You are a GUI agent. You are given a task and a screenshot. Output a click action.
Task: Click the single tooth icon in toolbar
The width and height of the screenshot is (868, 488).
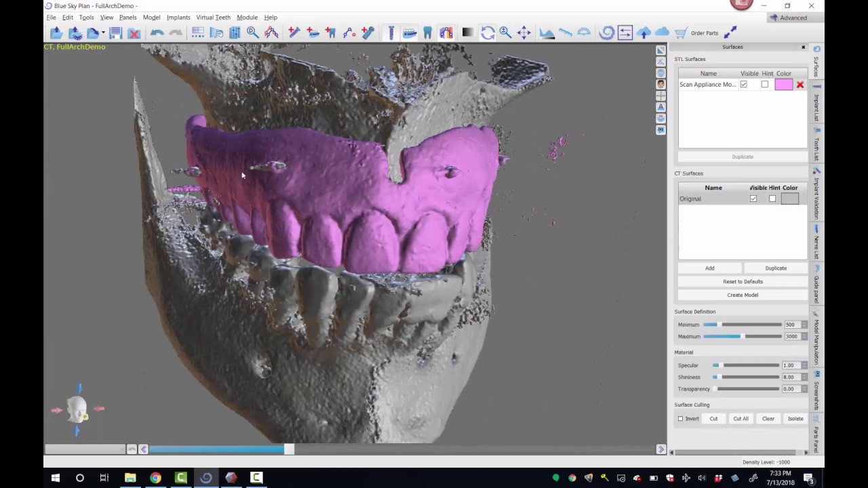pos(428,33)
